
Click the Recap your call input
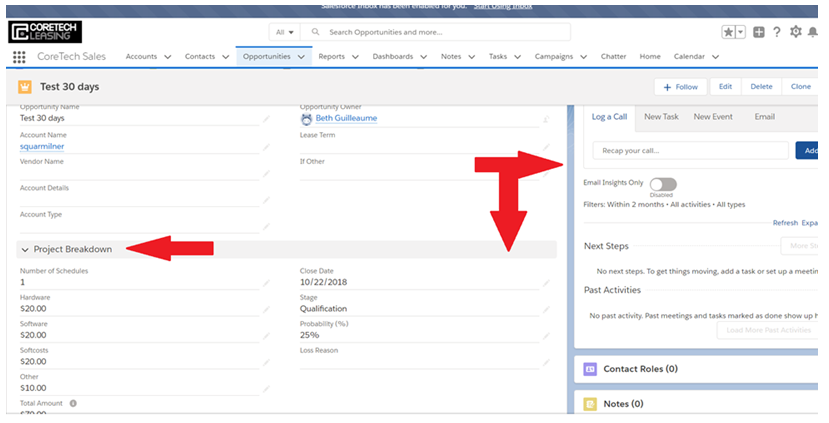tap(690, 151)
